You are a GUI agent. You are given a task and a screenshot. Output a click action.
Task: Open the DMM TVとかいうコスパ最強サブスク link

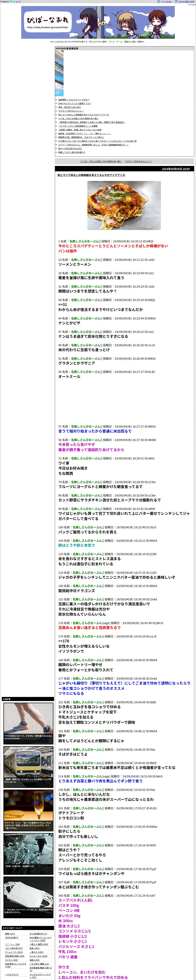click(x=75, y=104)
